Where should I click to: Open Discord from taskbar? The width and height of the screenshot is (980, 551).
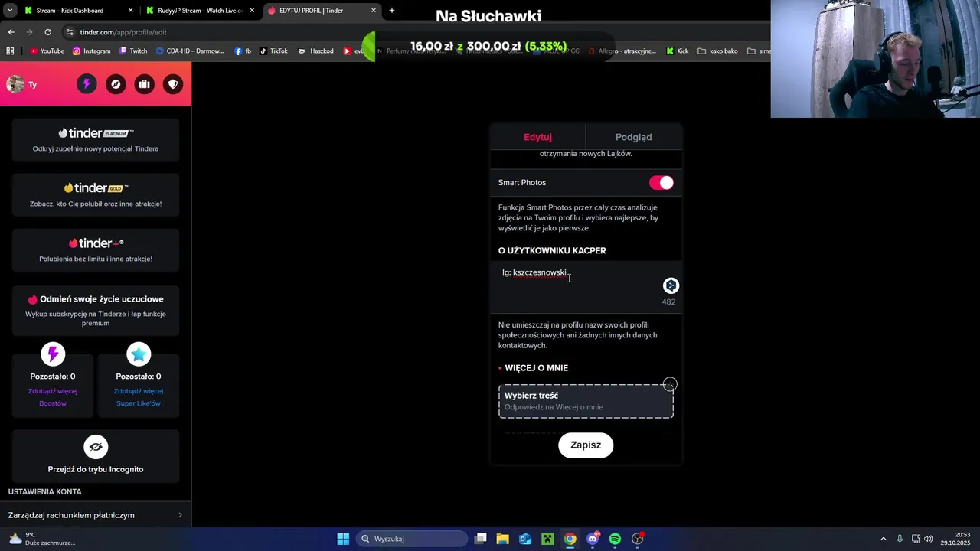(593, 539)
